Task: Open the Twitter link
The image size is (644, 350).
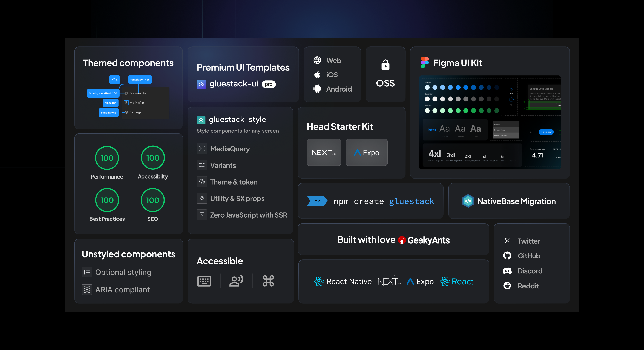Action: (529, 241)
